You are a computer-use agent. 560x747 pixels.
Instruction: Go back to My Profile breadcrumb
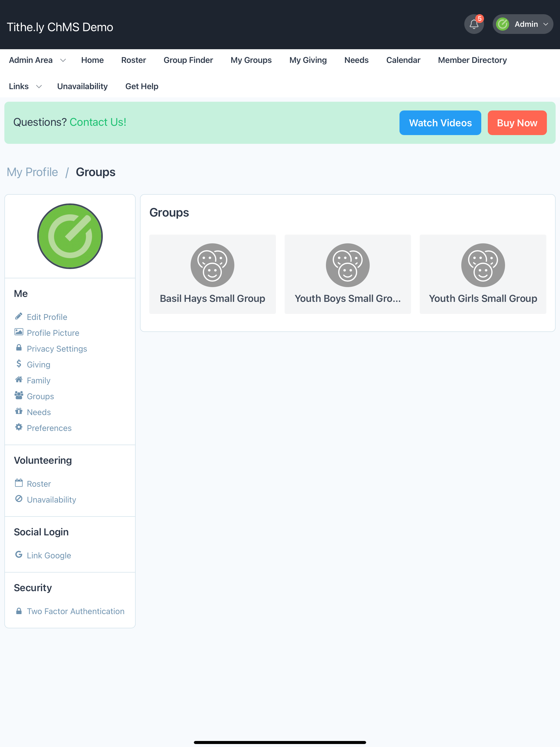coord(33,172)
